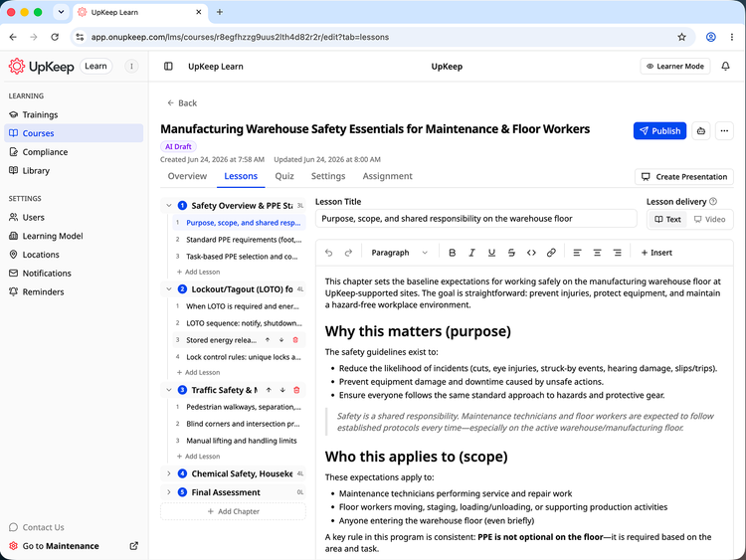Move Stored energy release lesson up

pos(268,340)
